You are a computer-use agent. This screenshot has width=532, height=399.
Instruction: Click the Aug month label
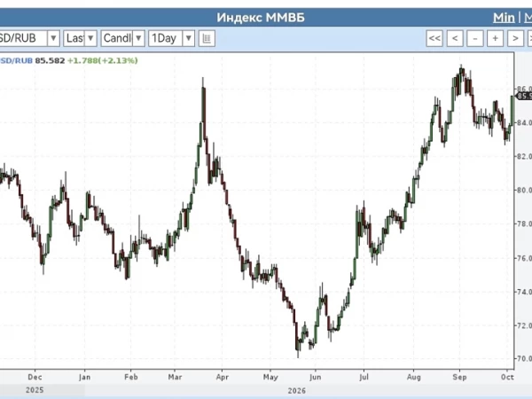413,377
